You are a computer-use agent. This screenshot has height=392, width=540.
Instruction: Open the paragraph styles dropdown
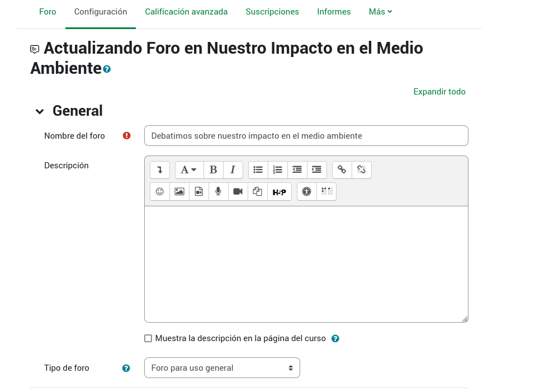tap(189, 170)
